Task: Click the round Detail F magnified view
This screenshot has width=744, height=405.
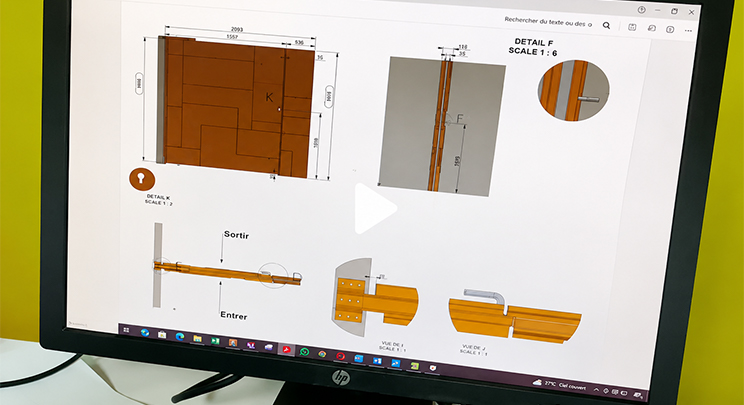Action: tap(573, 90)
